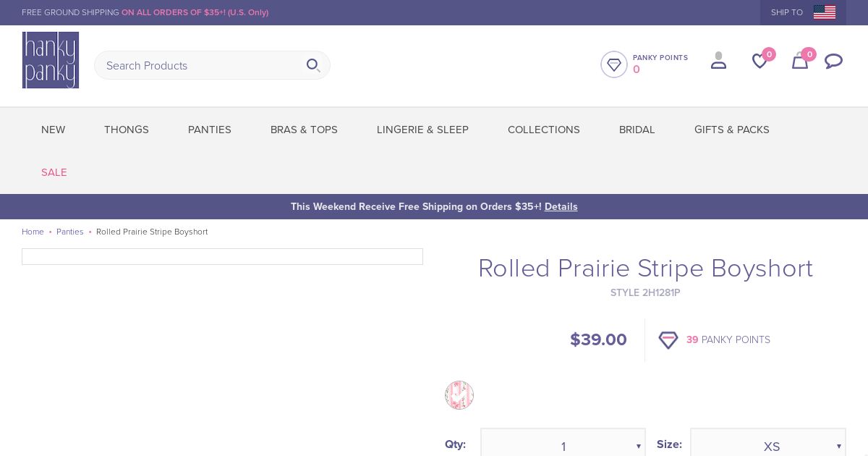Select the pink stripe color swatch
868x456 pixels.
[459, 395]
